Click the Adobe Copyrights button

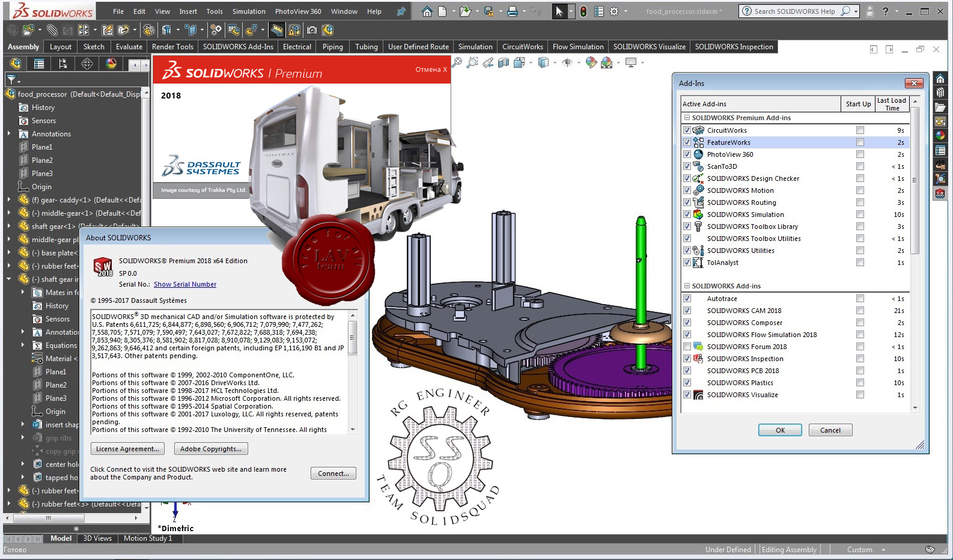tap(211, 449)
